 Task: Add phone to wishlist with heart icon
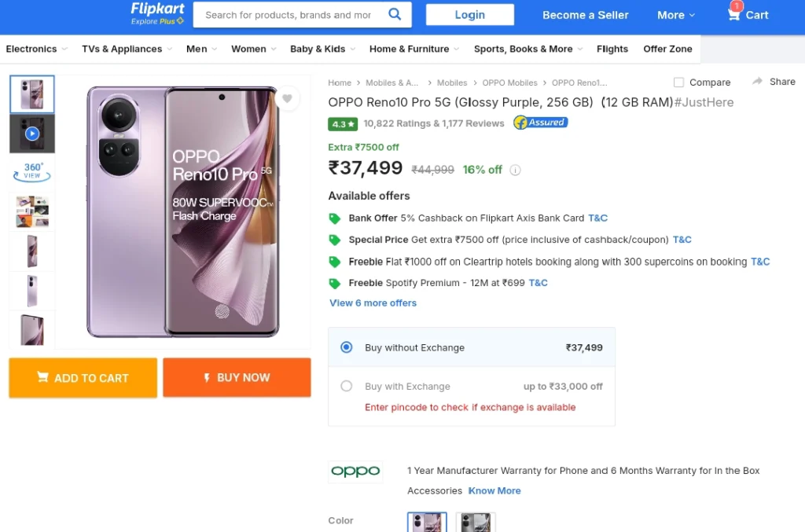point(287,98)
